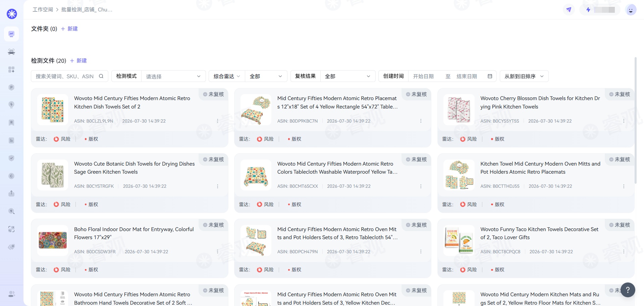Viewport: 644px width, 306px height.
Task: Open the sage green botanic towels thumbnail
Action: coord(53,175)
